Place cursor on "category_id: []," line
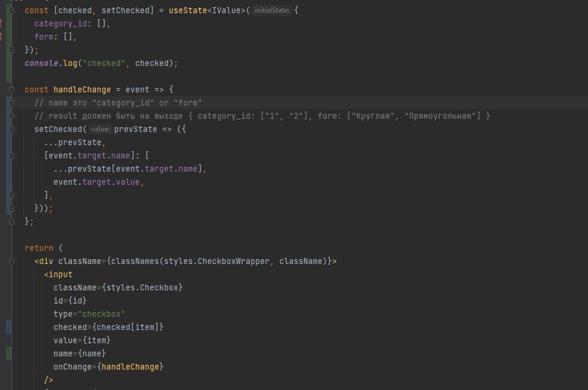The image size is (588, 390). (72, 23)
